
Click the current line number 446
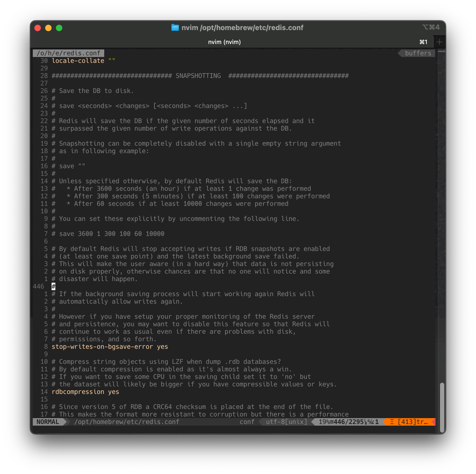pyautogui.click(x=38, y=286)
